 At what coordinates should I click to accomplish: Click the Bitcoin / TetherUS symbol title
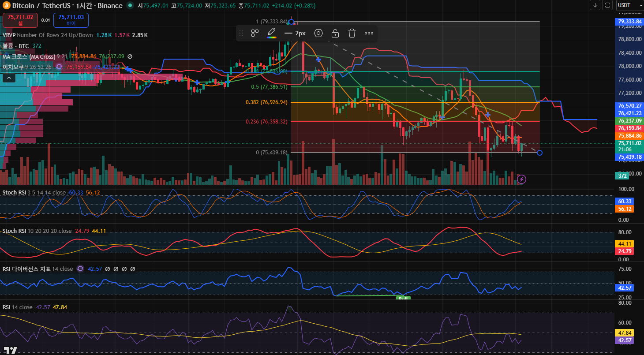(x=67, y=6)
